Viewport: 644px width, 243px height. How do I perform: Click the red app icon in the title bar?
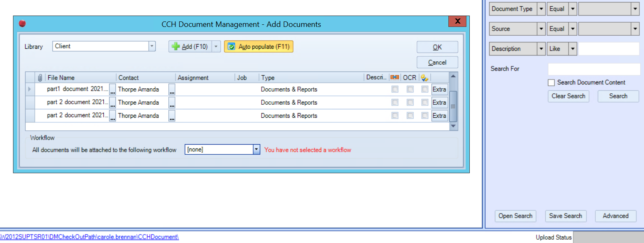(22, 24)
